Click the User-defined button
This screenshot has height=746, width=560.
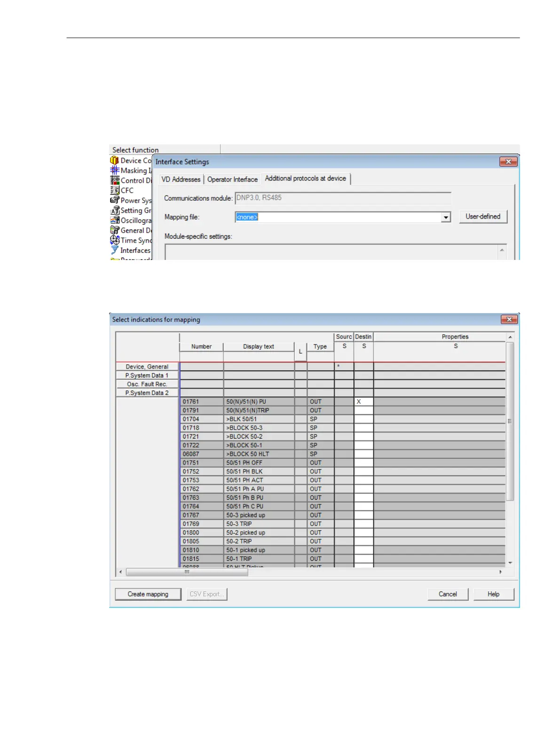(x=483, y=217)
